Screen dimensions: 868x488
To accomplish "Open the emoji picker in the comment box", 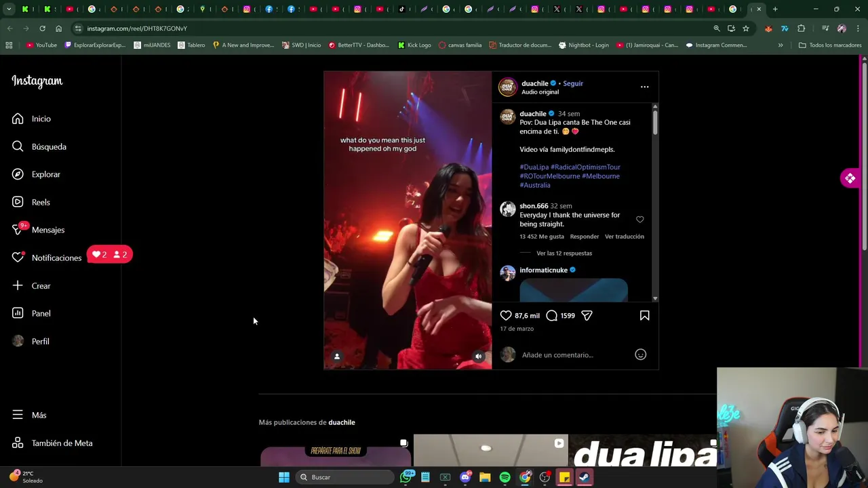I will coord(640,354).
